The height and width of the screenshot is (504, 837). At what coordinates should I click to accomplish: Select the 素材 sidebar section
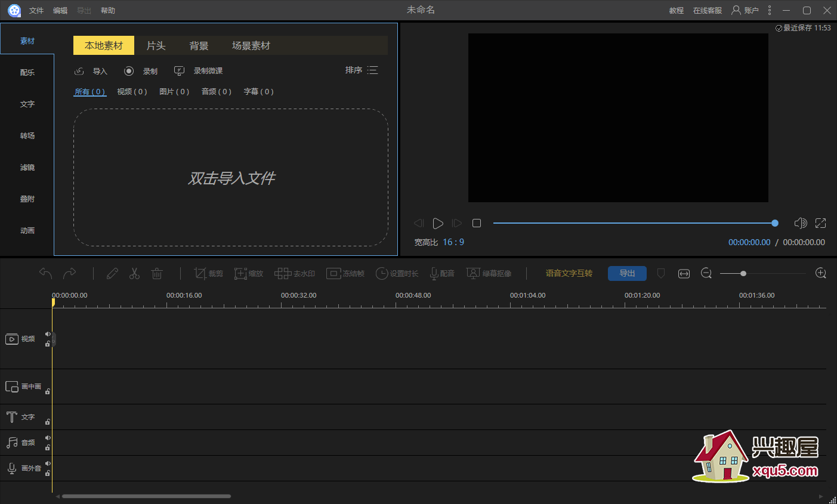click(27, 41)
